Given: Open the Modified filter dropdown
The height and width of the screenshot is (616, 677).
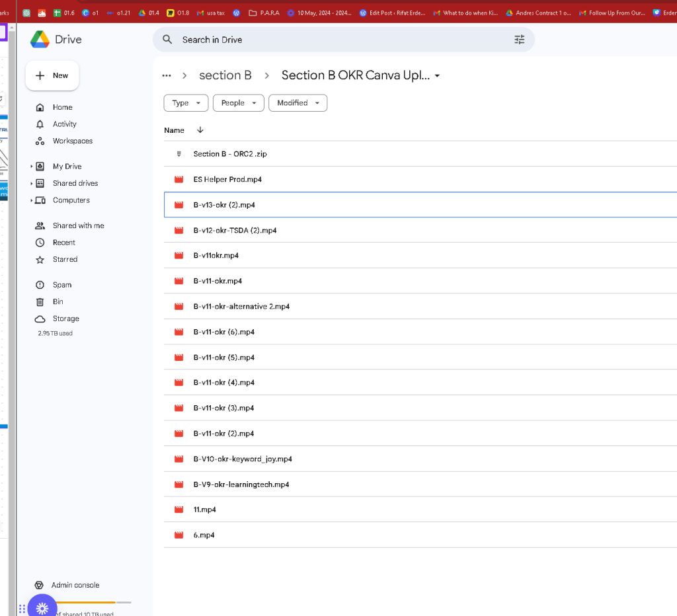Looking at the screenshot, I should [x=298, y=102].
